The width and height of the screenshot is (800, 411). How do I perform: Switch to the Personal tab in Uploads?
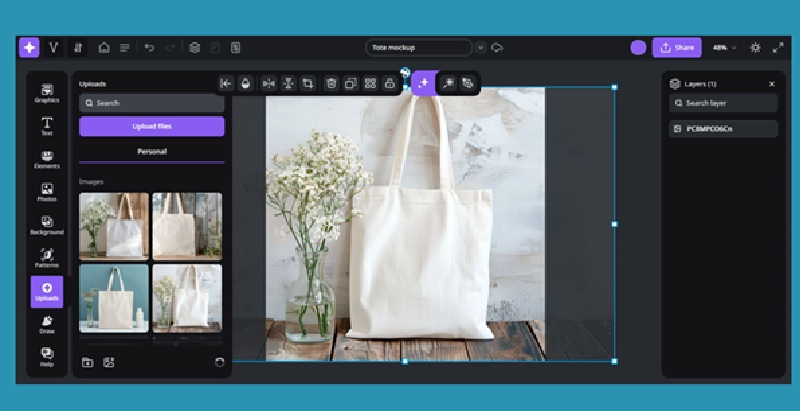152,151
